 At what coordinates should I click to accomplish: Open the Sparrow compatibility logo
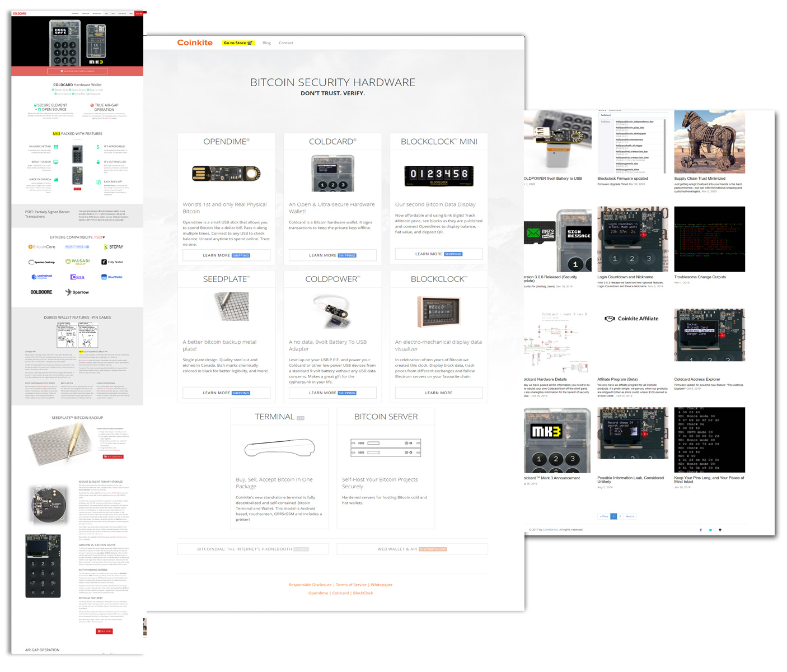point(77,292)
